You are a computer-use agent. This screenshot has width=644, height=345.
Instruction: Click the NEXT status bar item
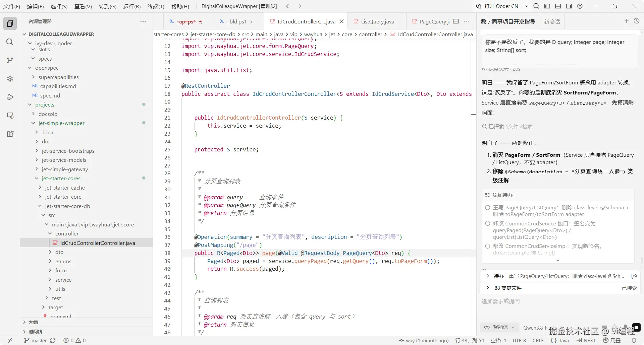(586, 340)
